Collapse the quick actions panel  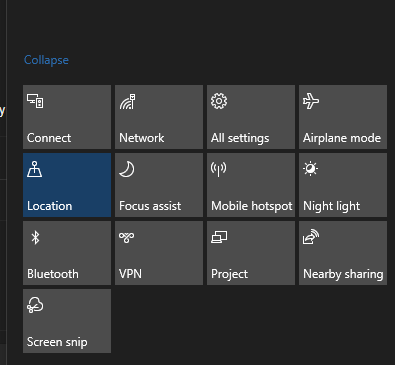pyautogui.click(x=46, y=60)
